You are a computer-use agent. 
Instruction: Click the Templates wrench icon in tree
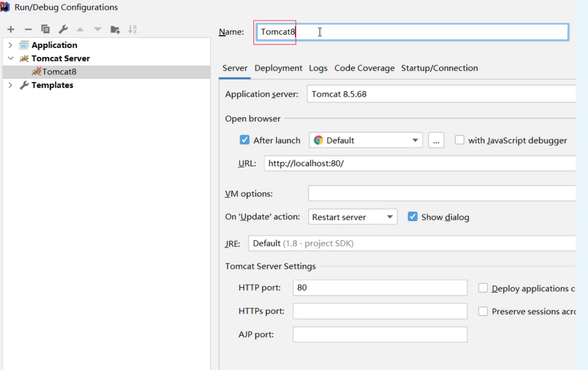(x=24, y=85)
